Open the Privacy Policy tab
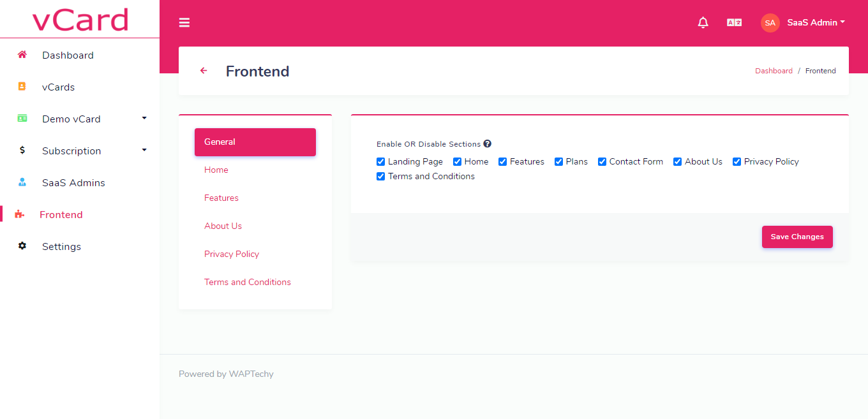868x419 pixels. coord(232,254)
